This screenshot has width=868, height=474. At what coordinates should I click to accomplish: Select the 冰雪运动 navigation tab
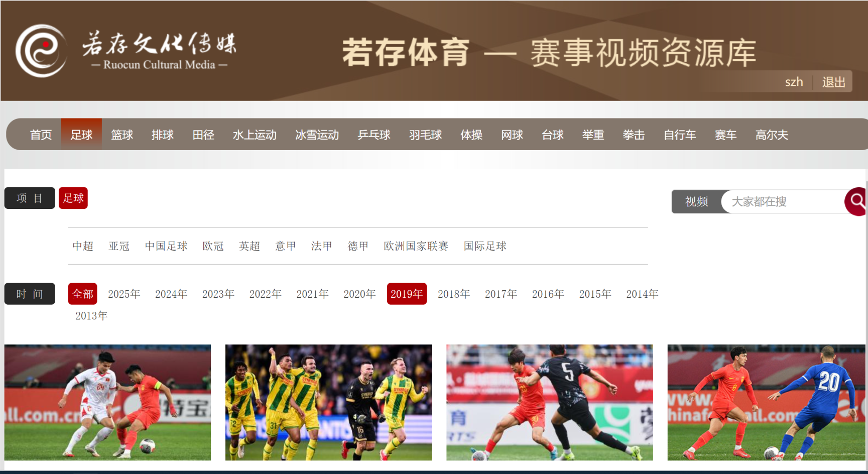(x=317, y=135)
